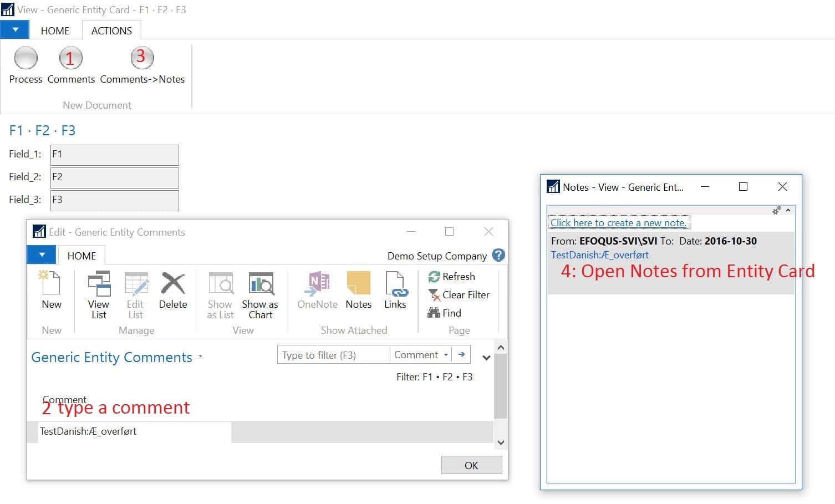The height and width of the screenshot is (504, 835).
Task: Click Find in the Page group
Action: click(x=445, y=313)
